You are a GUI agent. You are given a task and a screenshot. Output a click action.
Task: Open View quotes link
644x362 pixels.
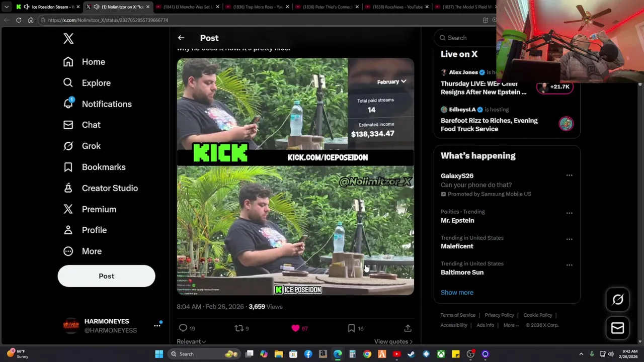click(393, 341)
